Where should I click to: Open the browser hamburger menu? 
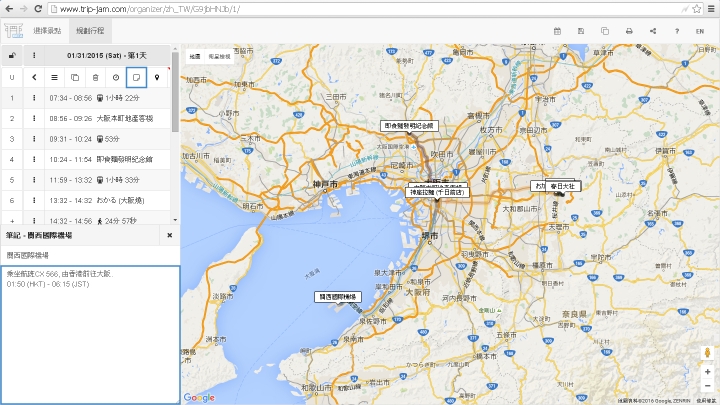point(711,9)
